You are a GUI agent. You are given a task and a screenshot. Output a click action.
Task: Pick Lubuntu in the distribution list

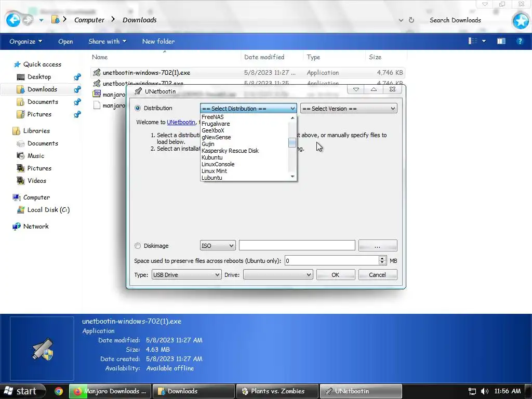click(x=212, y=178)
